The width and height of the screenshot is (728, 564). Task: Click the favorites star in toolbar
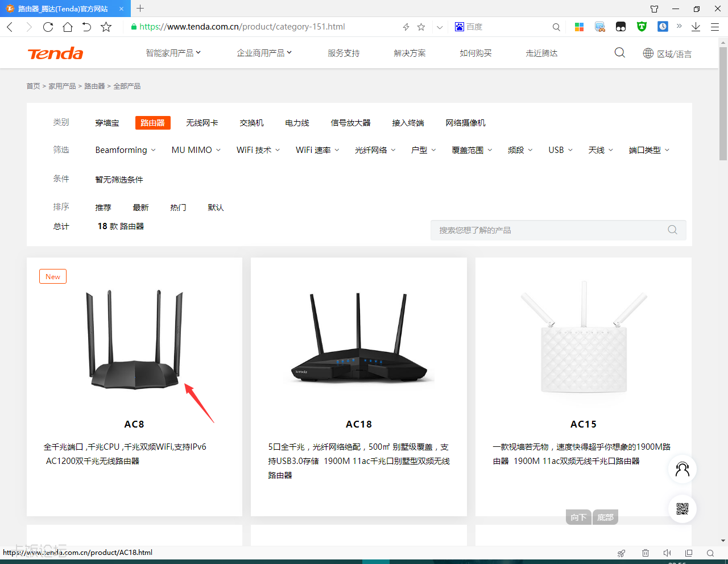point(106,27)
